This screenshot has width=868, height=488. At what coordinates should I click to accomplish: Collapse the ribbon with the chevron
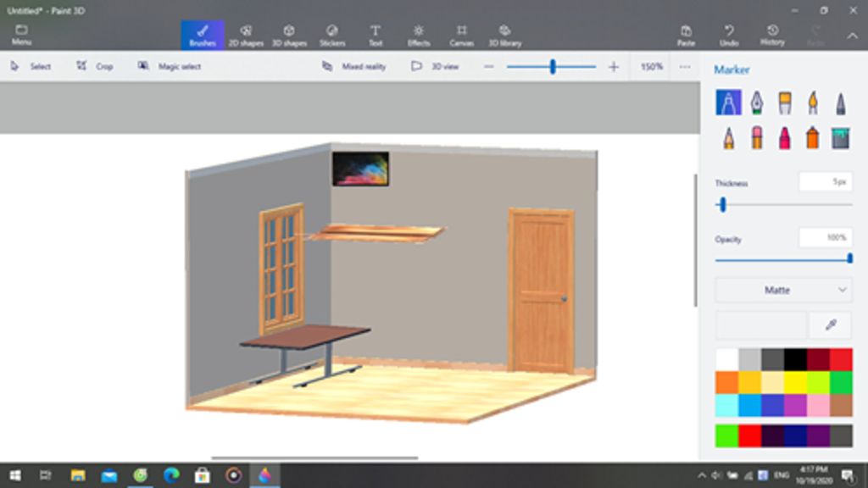(x=853, y=36)
